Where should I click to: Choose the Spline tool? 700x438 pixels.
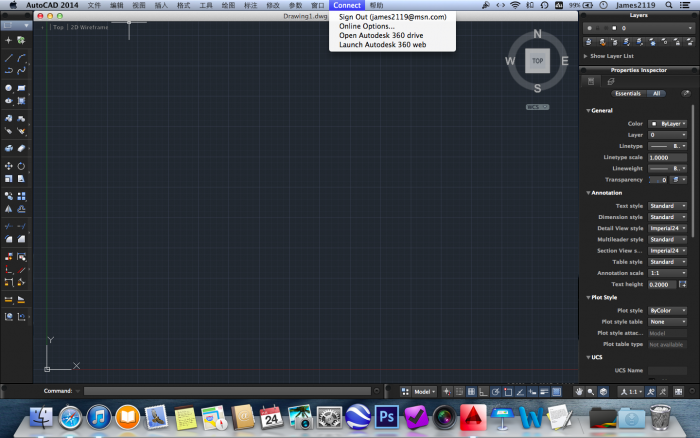(x=21, y=71)
